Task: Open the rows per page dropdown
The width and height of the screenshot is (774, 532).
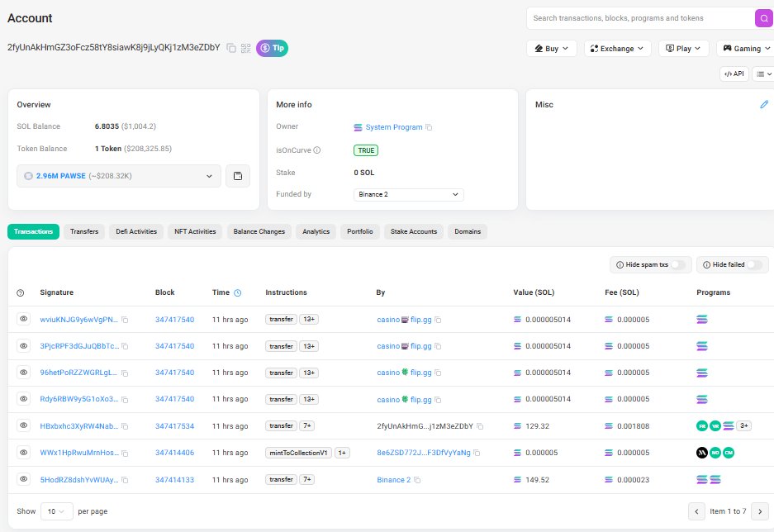Action: (x=57, y=511)
